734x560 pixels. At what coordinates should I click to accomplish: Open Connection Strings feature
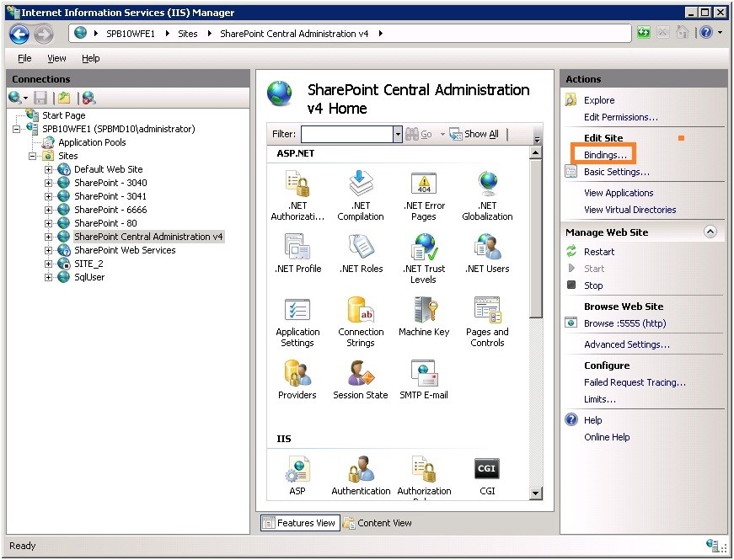click(361, 322)
